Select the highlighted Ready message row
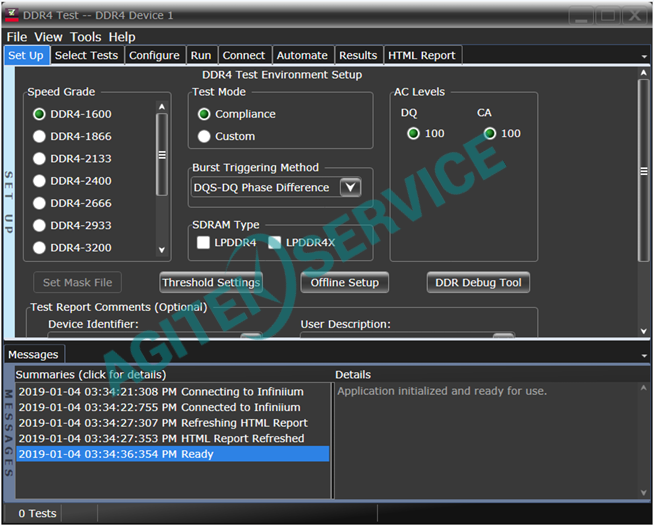This screenshot has height=525, width=654. (x=173, y=454)
